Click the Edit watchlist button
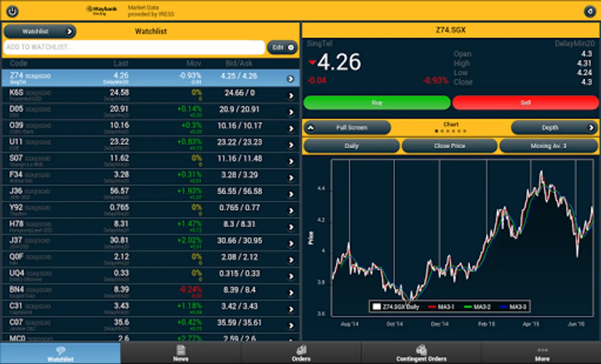Image resolution: width=601 pixels, height=364 pixels. click(x=282, y=47)
